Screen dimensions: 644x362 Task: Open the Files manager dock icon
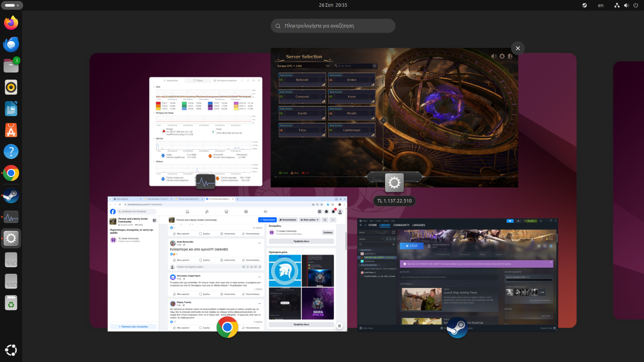(x=11, y=66)
